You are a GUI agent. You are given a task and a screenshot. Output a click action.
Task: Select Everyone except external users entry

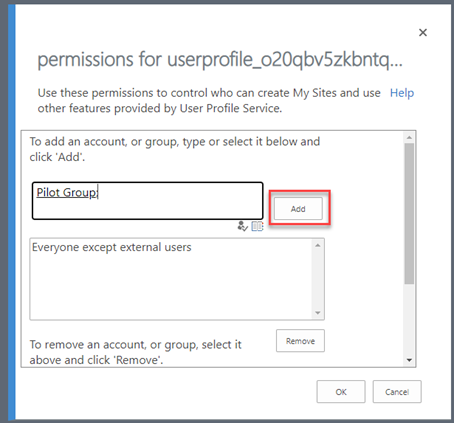pyautogui.click(x=112, y=247)
